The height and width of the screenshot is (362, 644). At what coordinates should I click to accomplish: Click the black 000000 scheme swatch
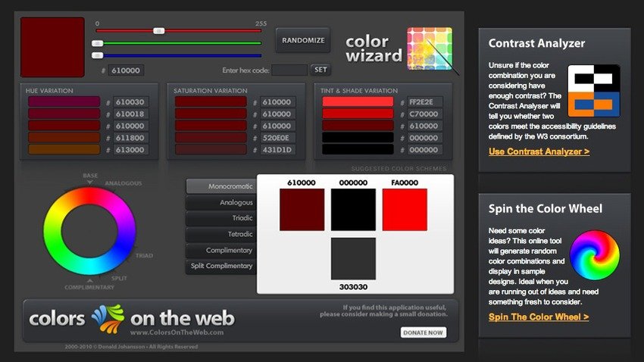(x=353, y=210)
